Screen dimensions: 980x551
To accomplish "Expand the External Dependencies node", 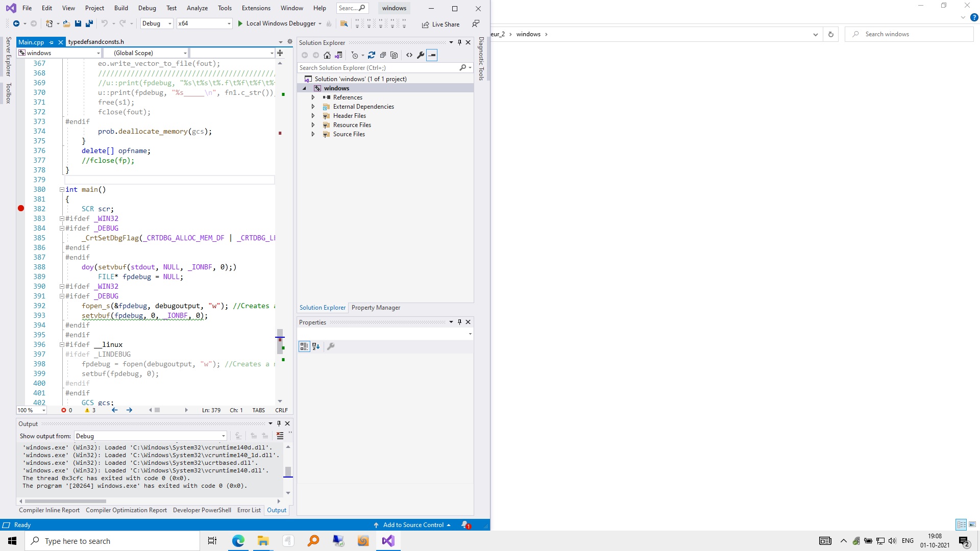I will tap(313, 107).
